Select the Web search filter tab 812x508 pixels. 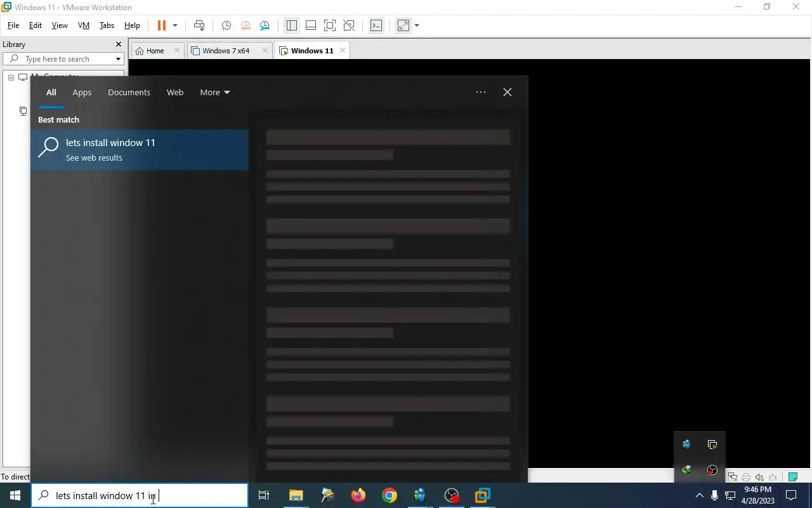[x=175, y=92]
